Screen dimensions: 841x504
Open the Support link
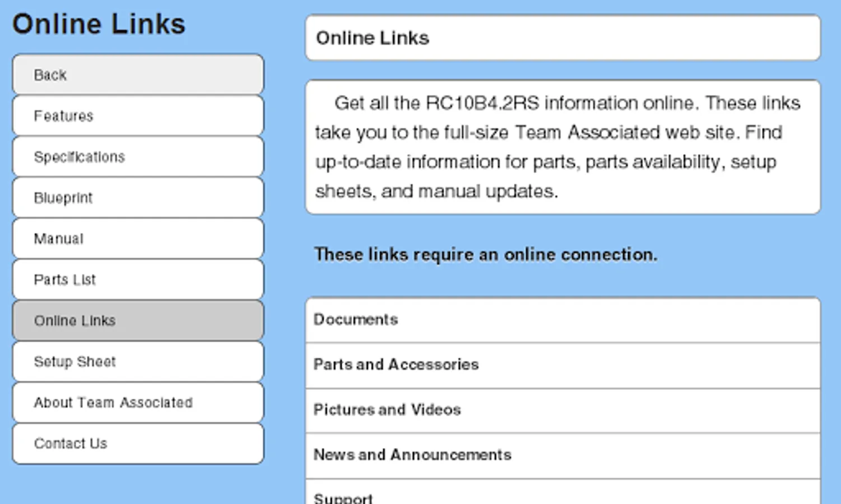point(563,492)
